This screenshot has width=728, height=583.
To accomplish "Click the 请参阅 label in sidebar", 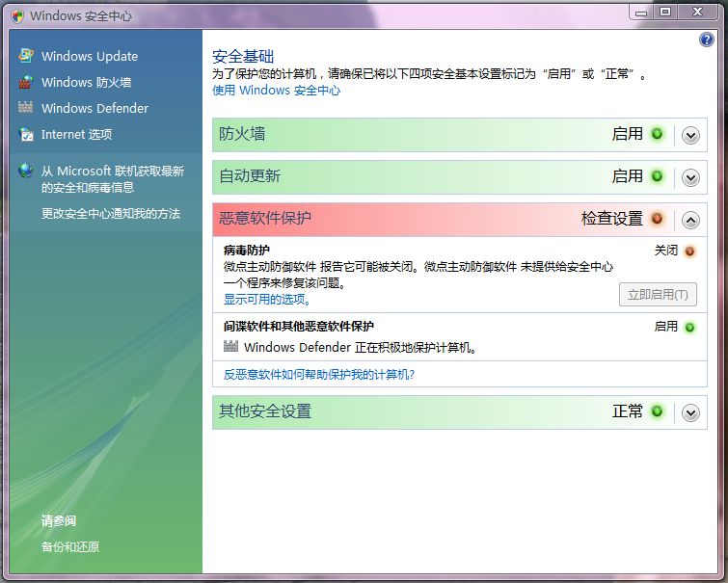I will pyautogui.click(x=59, y=520).
